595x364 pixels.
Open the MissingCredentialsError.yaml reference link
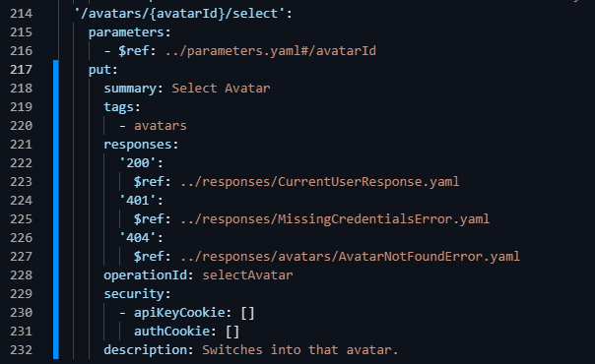pyautogui.click(x=335, y=219)
